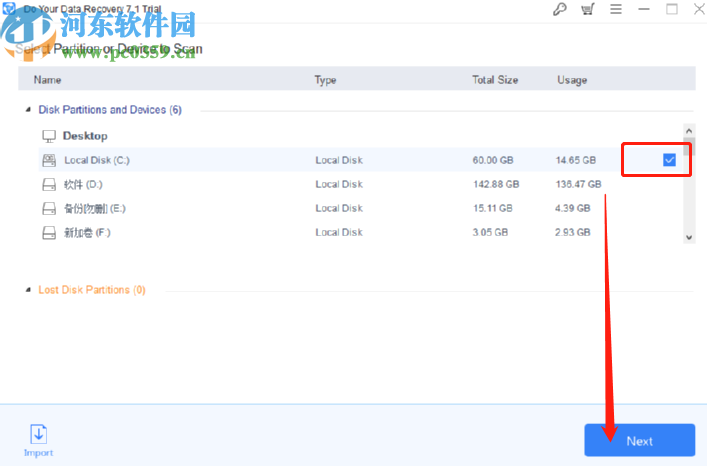
Task: Click the Lost Disk Partitions (0) label
Action: (92, 290)
